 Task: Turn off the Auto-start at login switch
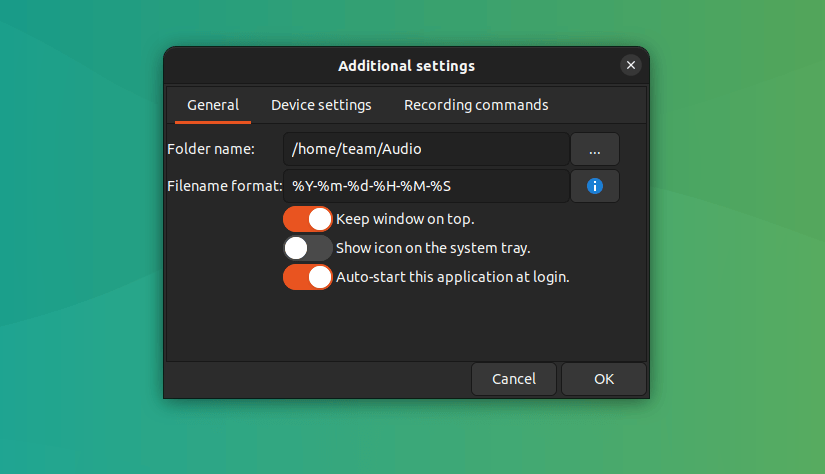point(308,277)
